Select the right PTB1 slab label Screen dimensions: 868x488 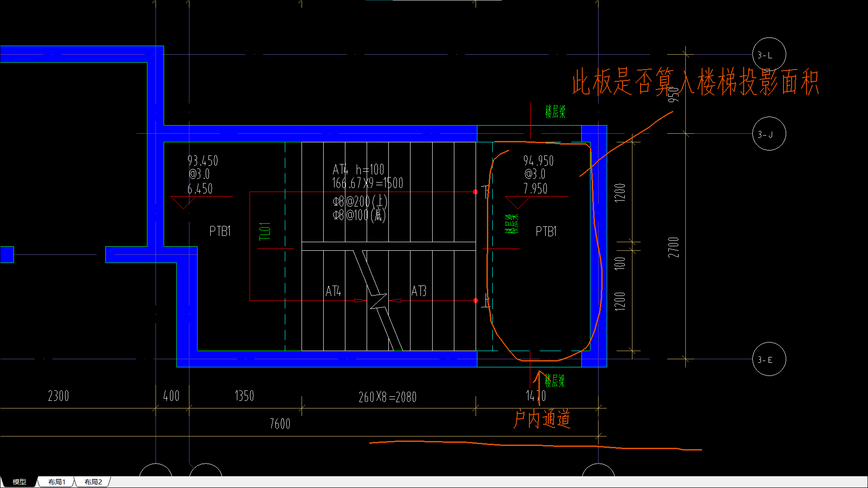coord(546,231)
